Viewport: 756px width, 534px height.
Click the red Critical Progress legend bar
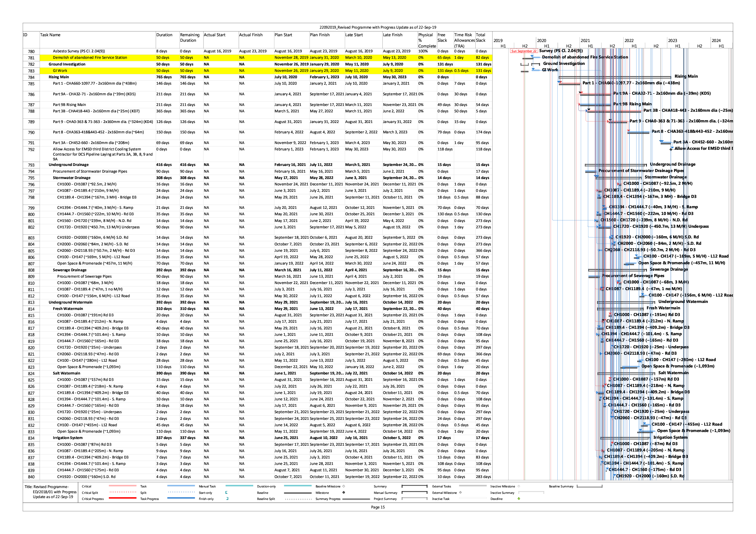point(122,498)
